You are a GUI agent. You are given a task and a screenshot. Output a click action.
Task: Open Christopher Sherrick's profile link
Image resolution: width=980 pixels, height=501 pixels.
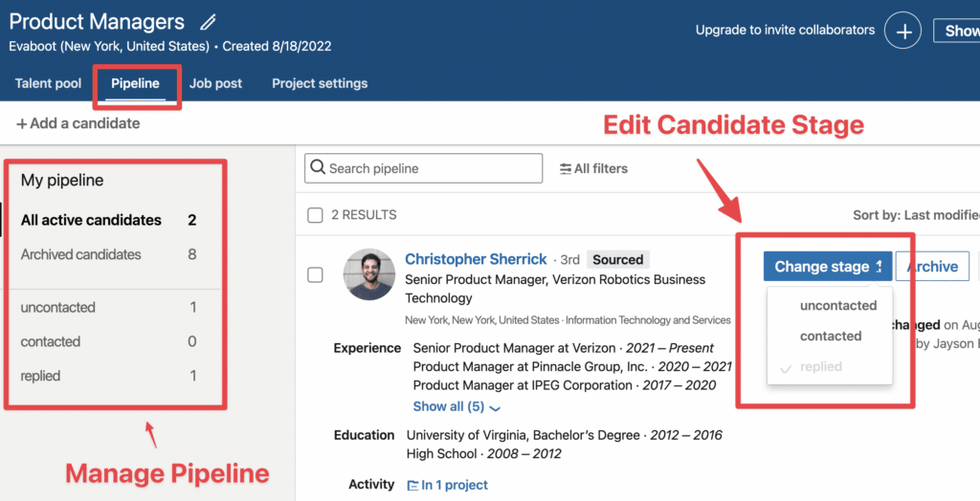click(x=476, y=259)
